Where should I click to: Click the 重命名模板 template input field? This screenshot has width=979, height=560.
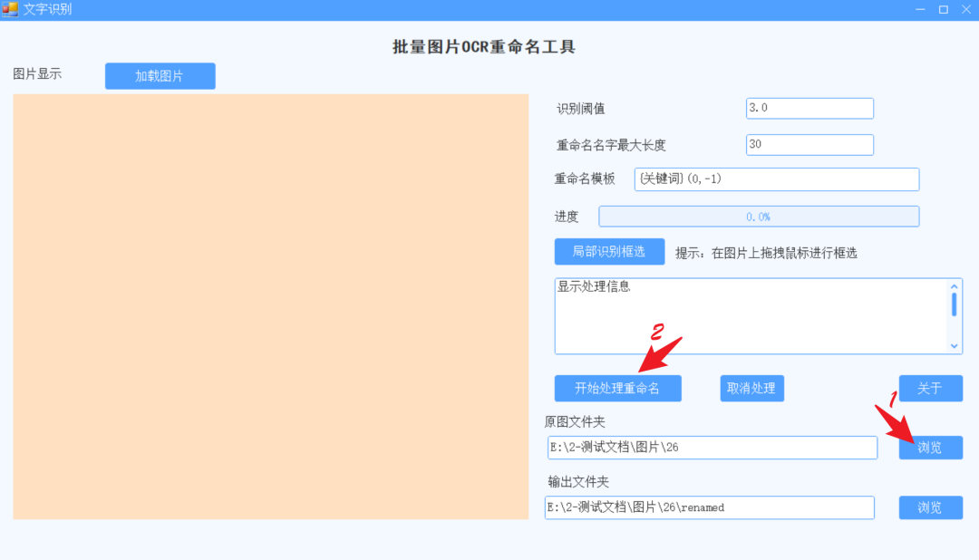776,179
